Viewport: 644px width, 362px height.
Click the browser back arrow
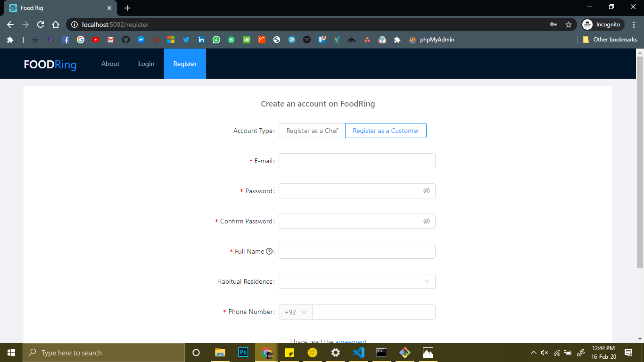point(10,25)
